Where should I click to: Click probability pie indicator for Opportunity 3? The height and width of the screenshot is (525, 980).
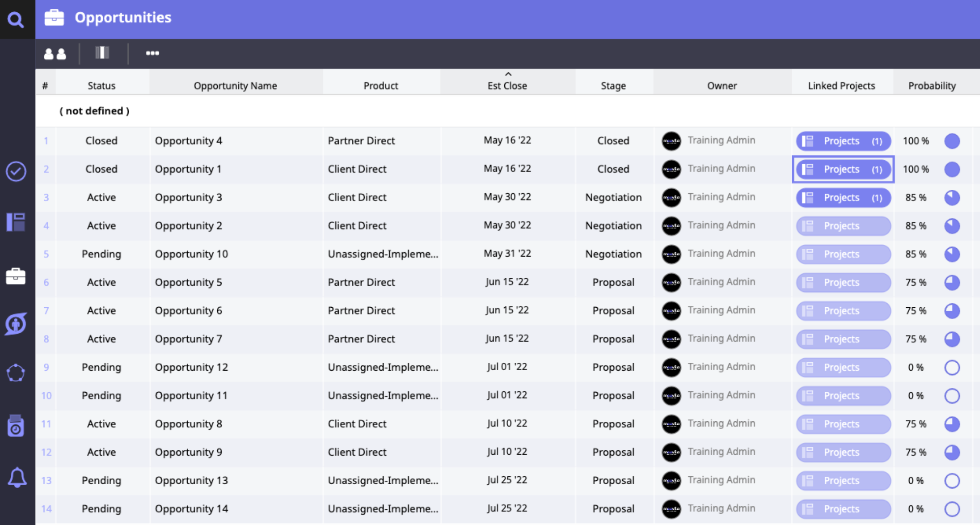click(952, 198)
